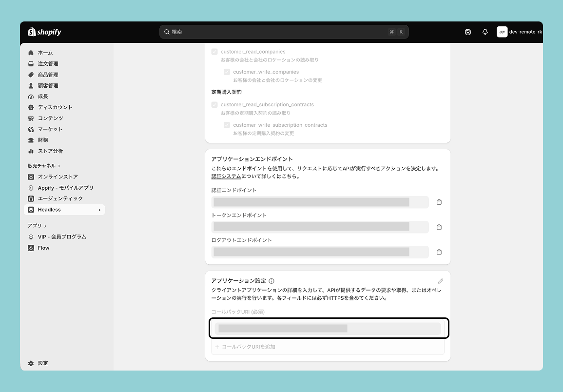Copy the 認証エンドポイント URL with clipboard icon
The image size is (563, 392).
coord(439,202)
